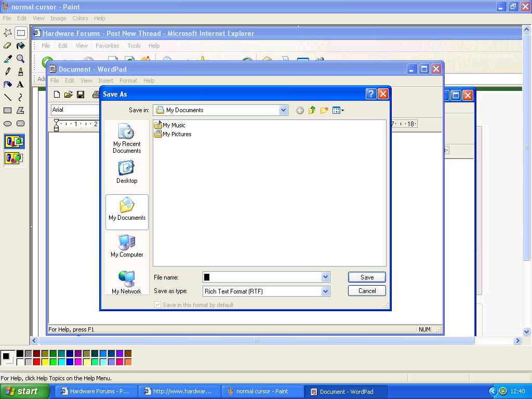The image size is (532, 399).
Task: Click the system tray clock showing 12:40
Action: click(x=517, y=392)
